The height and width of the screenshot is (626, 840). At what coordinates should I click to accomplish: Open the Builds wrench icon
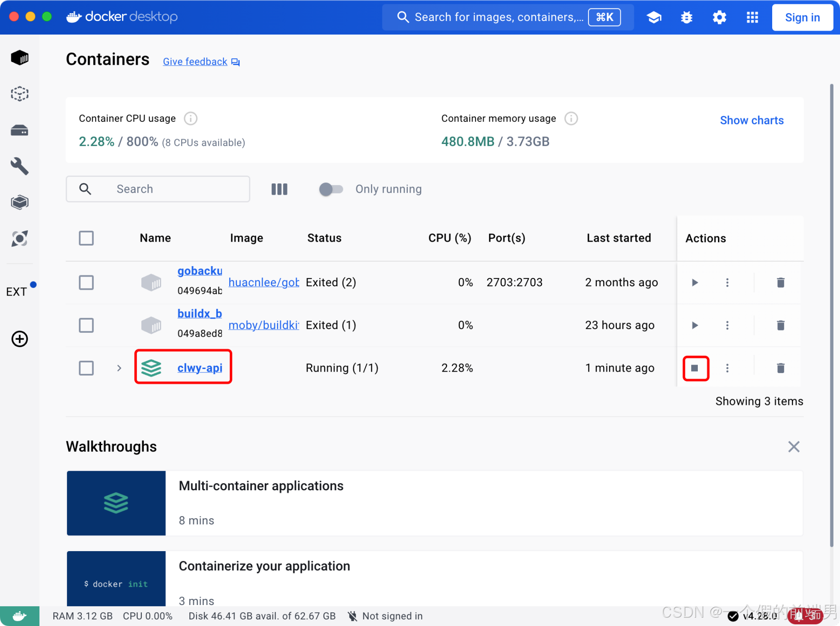point(20,166)
